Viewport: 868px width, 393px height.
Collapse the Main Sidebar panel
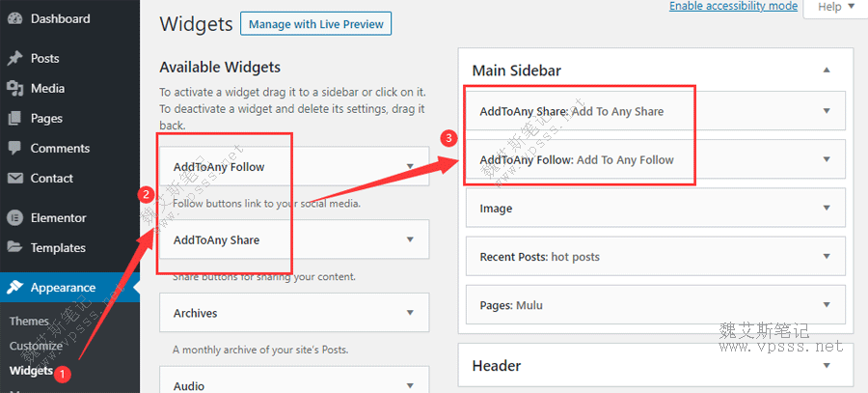click(x=827, y=70)
